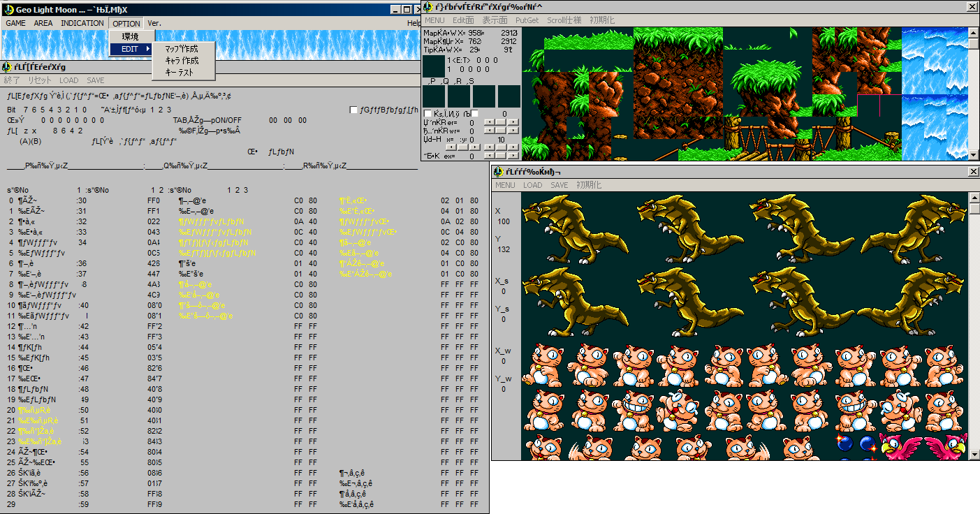Expand the EDIT submenu
Screen dimensions: 980x514
[131, 49]
